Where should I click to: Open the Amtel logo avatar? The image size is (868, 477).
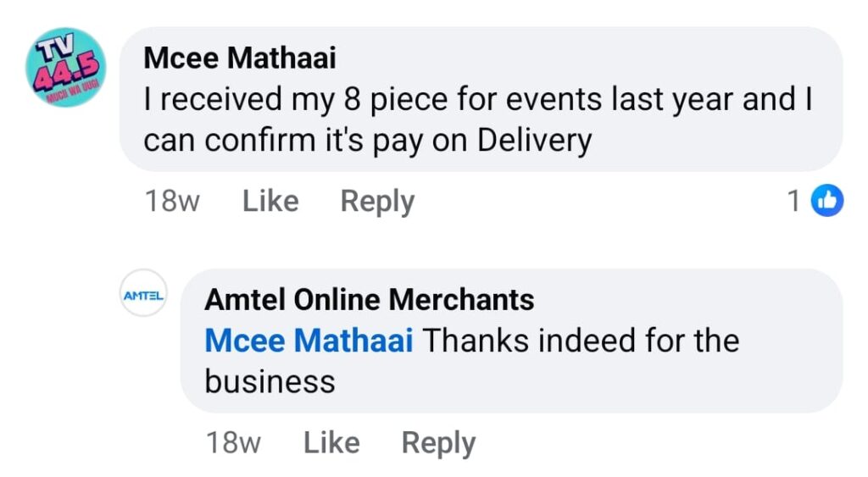point(143,293)
